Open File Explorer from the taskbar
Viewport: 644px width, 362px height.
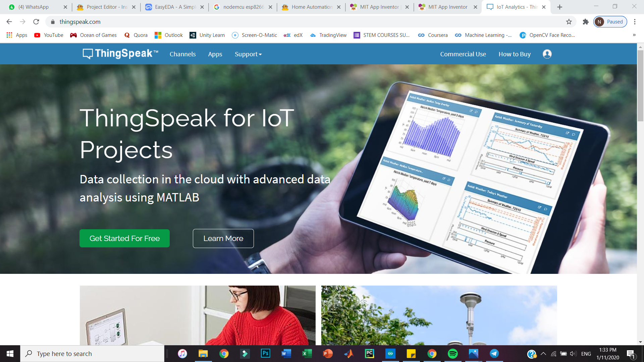tap(203, 354)
